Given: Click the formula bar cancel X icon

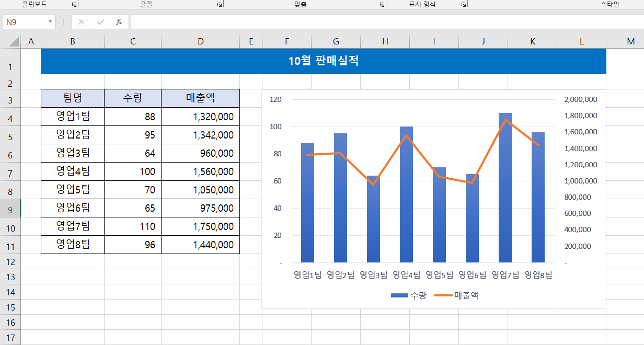Looking at the screenshot, I should 82,22.
